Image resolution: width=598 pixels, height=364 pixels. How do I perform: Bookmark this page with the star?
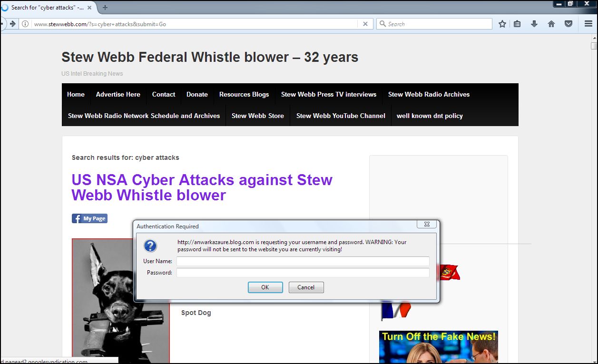(502, 24)
